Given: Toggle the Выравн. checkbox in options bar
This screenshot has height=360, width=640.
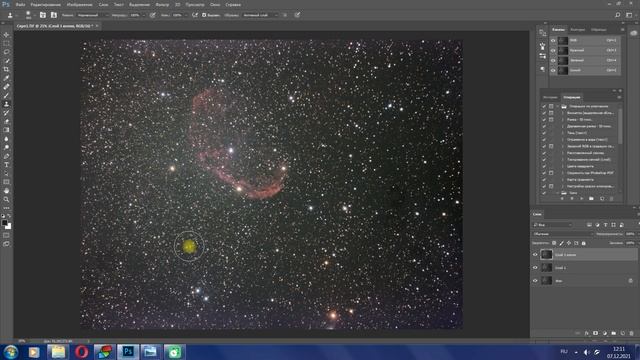Looking at the screenshot, I should tap(204, 15).
